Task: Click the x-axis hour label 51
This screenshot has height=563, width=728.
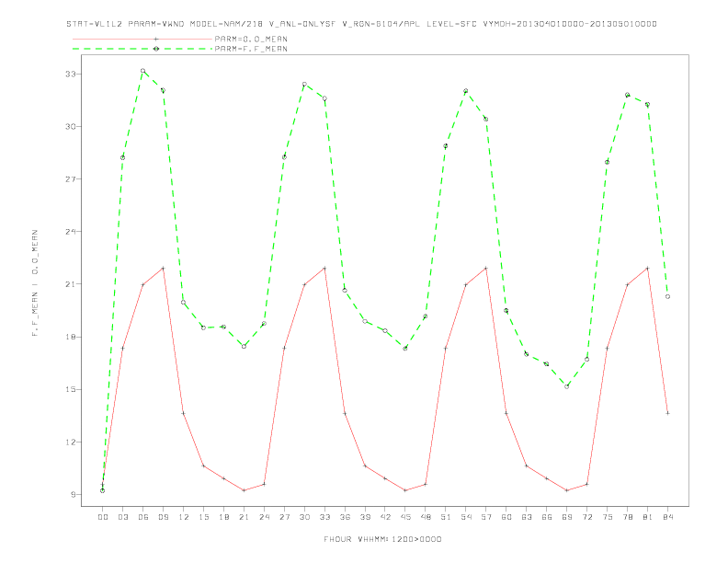Action: pyautogui.click(x=446, y=517)
